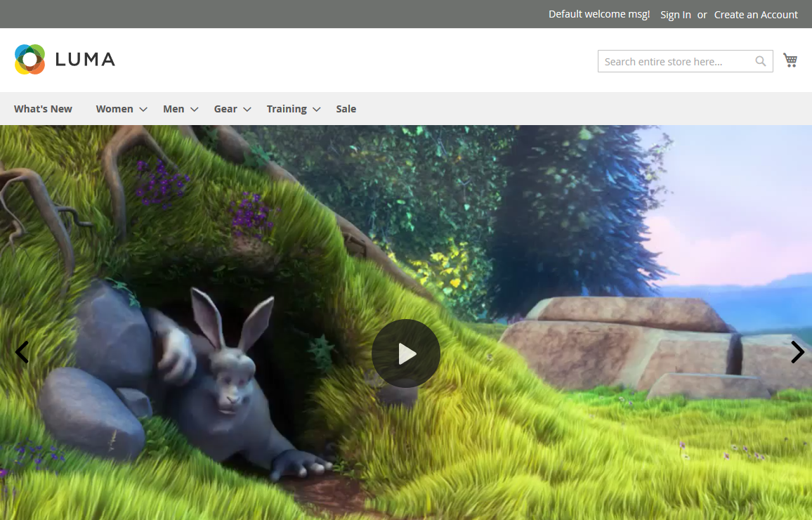
Task: Play the hero banner video
Action: (406, 353)
